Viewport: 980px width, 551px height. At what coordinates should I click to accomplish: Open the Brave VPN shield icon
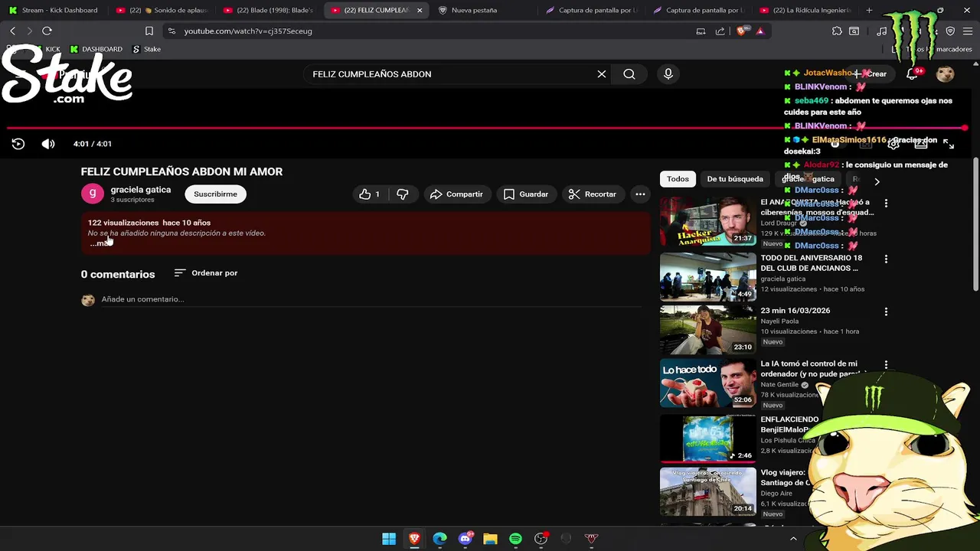(x=950, y=31)
